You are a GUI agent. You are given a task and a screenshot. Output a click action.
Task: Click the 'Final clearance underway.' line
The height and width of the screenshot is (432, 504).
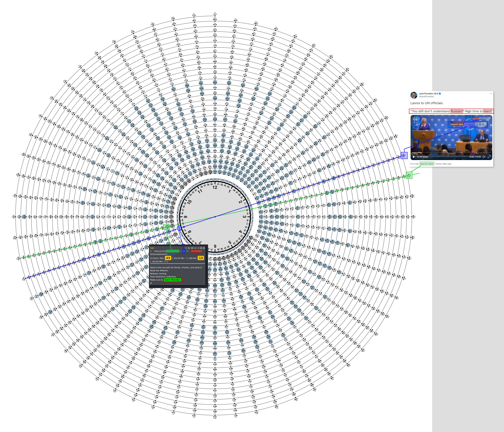[x=163, y=277]
